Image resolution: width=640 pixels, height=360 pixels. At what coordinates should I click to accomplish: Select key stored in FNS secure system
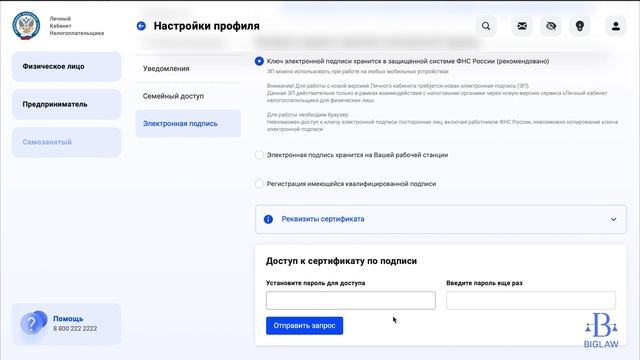(259, 61)
